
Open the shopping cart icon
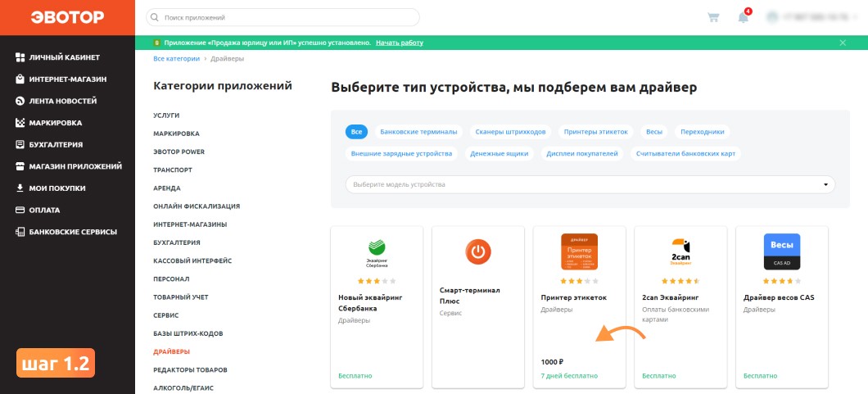click(713, 17)
